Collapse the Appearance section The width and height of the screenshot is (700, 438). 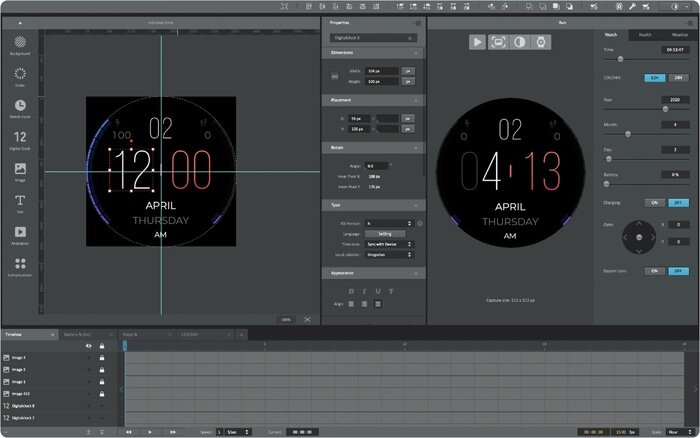point(416,273)
